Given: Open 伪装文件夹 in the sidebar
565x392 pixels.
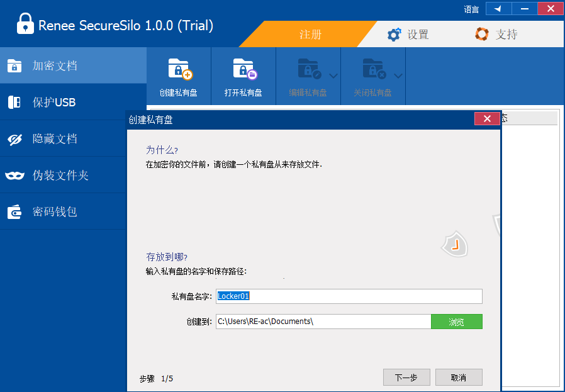Looking at the screenshot, I should (x=64, y=175).
